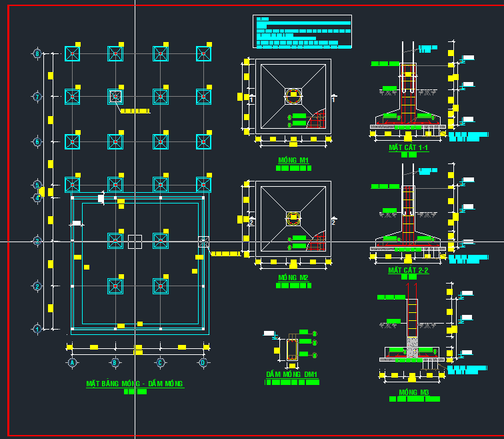Select the DẦM MÓNG DM1 label
The image size is (504, 439).
[292, 375]
